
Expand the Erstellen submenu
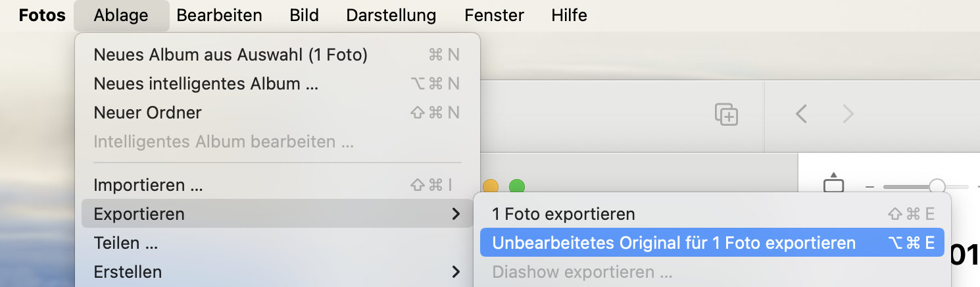pos(276,272)
